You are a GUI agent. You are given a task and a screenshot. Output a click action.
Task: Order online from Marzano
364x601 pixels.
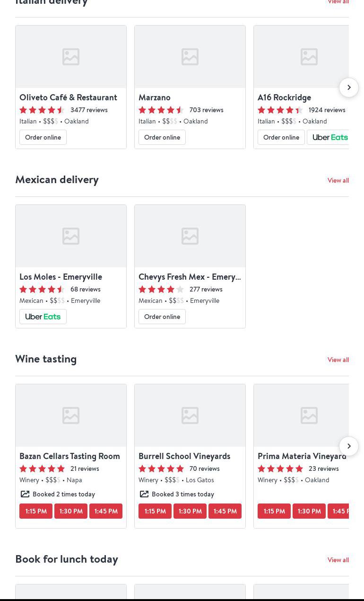click(162, 137)
